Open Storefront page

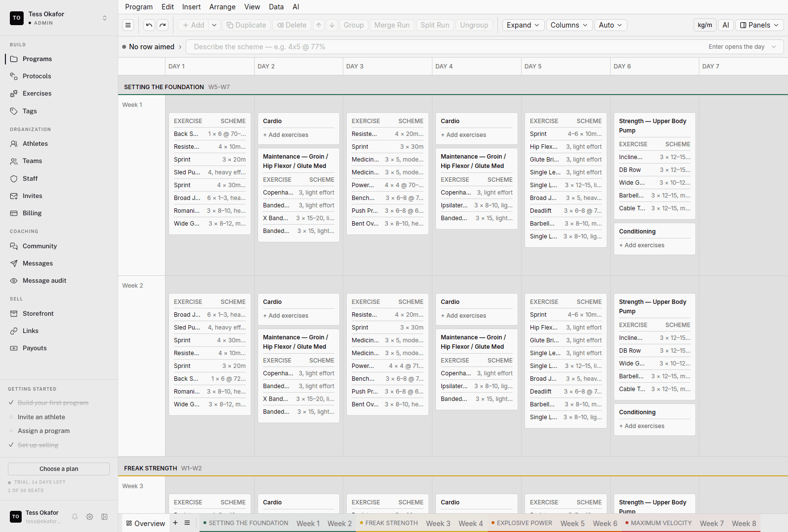pos(59,314)
